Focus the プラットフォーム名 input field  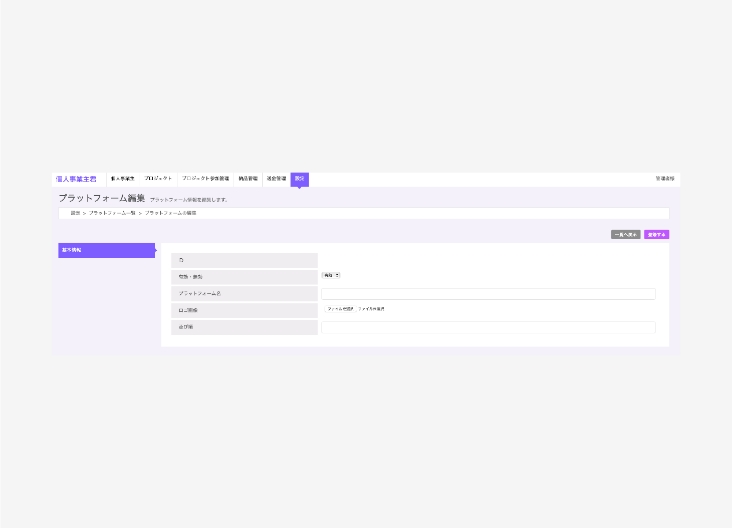click(x=488, y=294)
